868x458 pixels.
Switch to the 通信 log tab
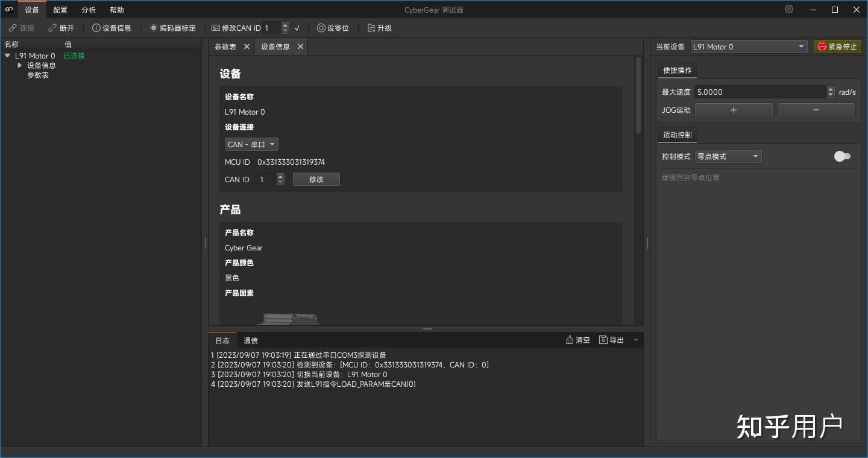point(250,340)
